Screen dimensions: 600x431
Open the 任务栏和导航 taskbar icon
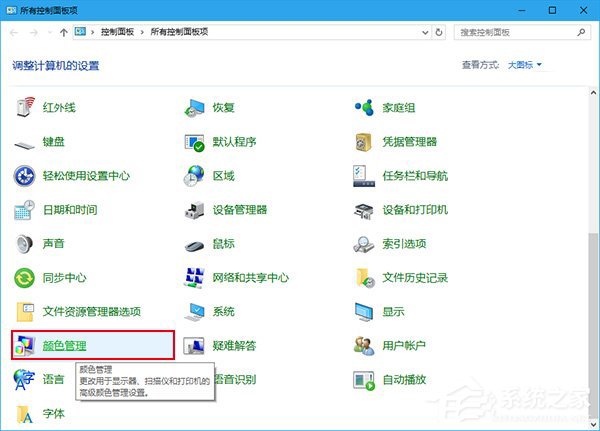point(364,176)
